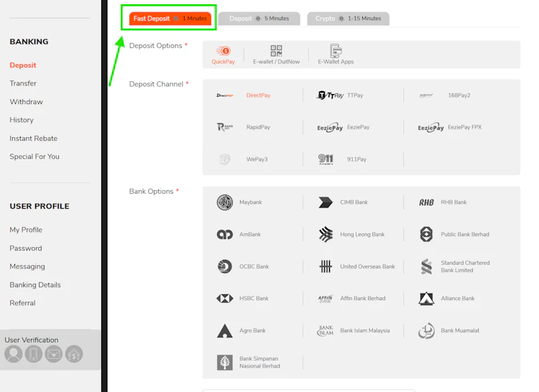This screenshot has height=392, width=539.
Task: Choose the Bank Islam Malaysia logo
Action: (x=326, y=330)
